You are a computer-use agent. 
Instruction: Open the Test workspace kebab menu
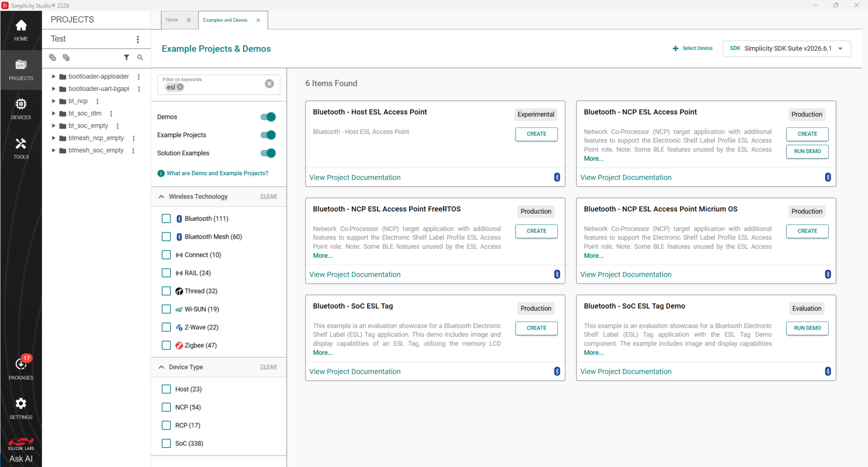coord(138,39)
